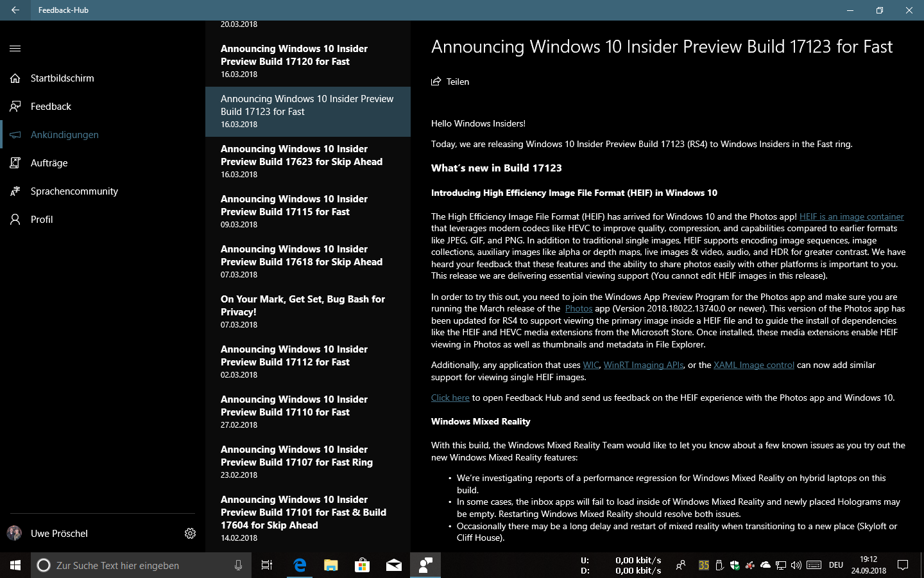Open File Explorer from taskbar
This screenshot has width=924, height=578.
click(x=331, y=565)
